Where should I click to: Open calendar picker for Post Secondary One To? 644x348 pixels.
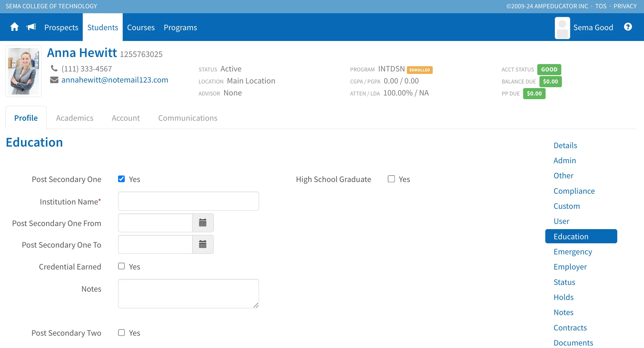click(x=203, y=245)
